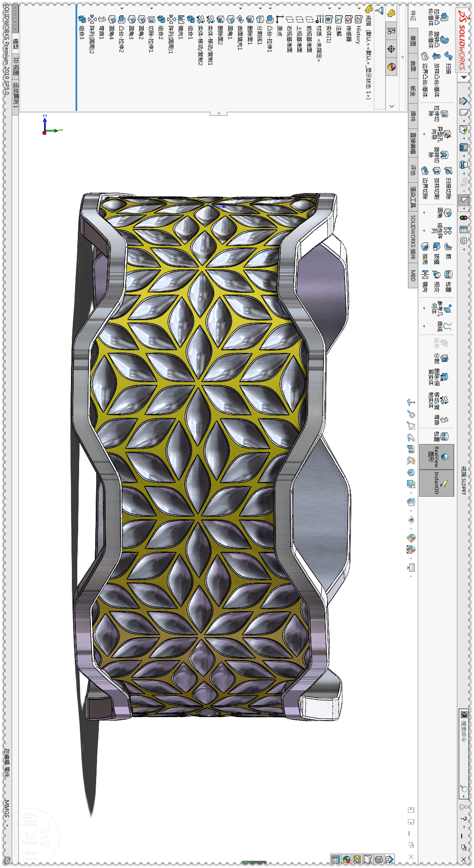Open the 异型孔向导 hole wizard
Image resolution: width=474 pixels, height=868 pixels.
(441, 135)
